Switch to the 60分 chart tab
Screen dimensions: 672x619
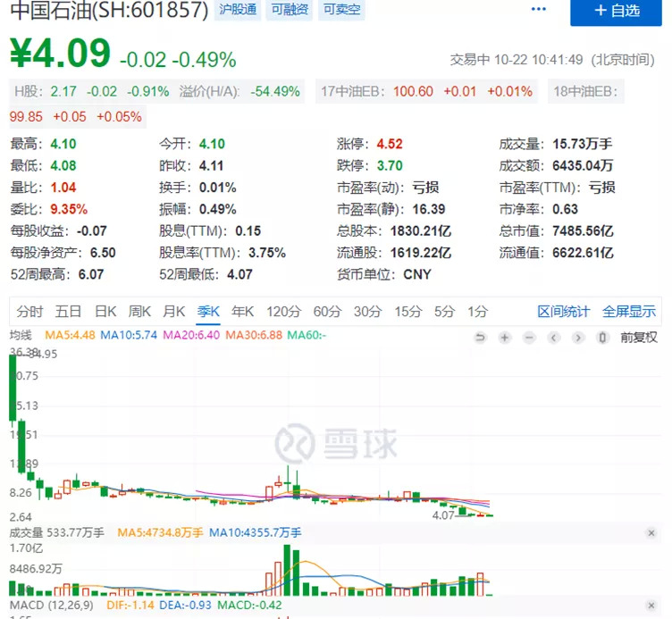pos(327,312)
